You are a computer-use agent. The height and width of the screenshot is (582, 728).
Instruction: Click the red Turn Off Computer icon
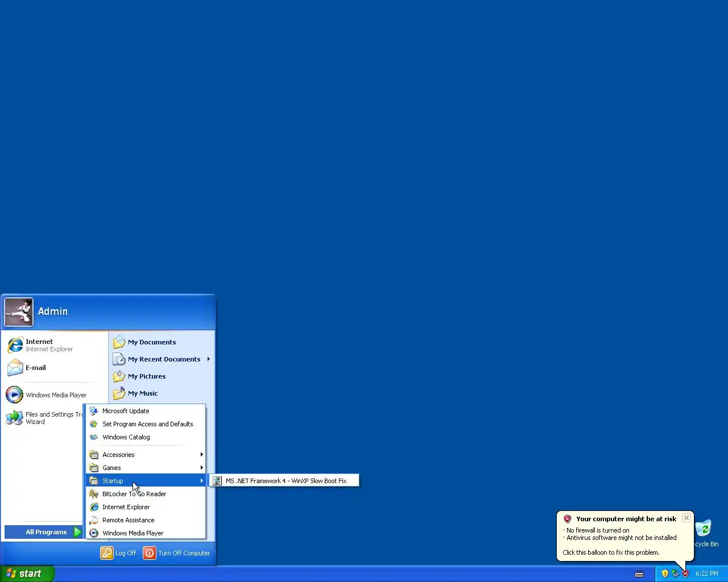150,553
